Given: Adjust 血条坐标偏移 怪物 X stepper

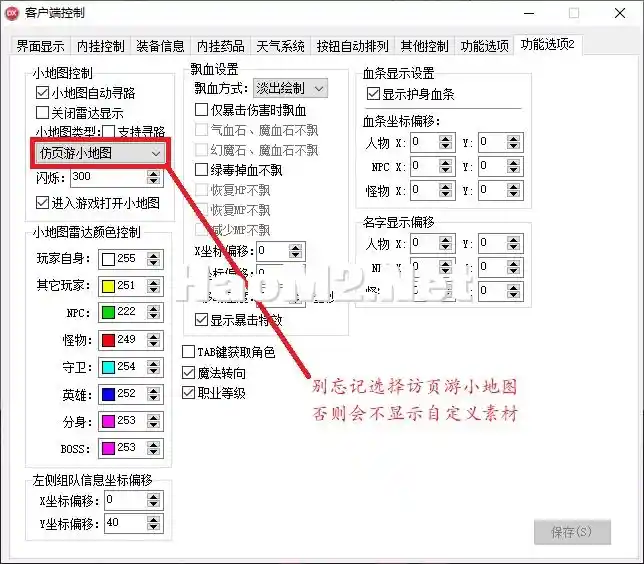Looking at the screenshot, I should coord(446,190).
